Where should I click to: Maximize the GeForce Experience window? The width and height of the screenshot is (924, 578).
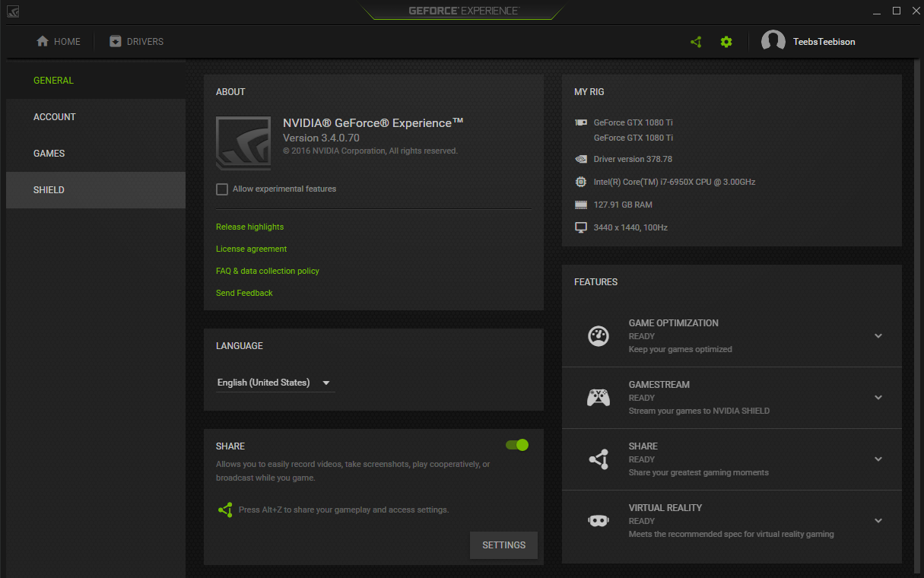[897, 11]
